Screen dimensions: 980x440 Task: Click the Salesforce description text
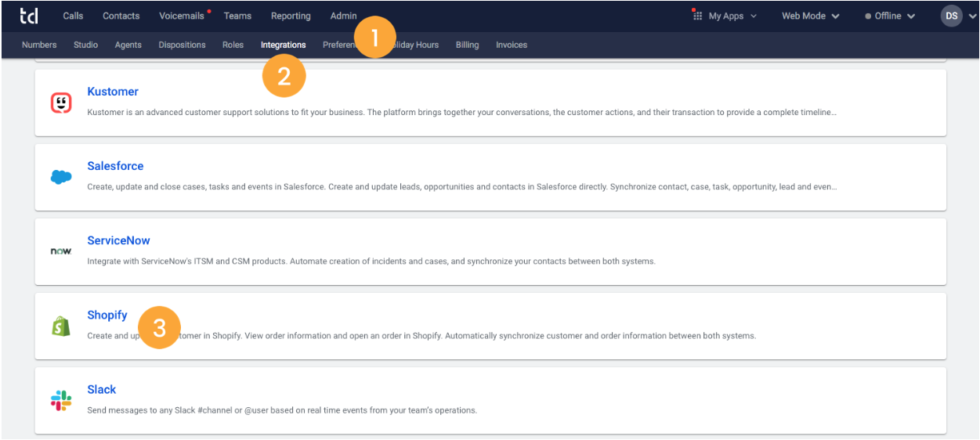pos(461,187)
